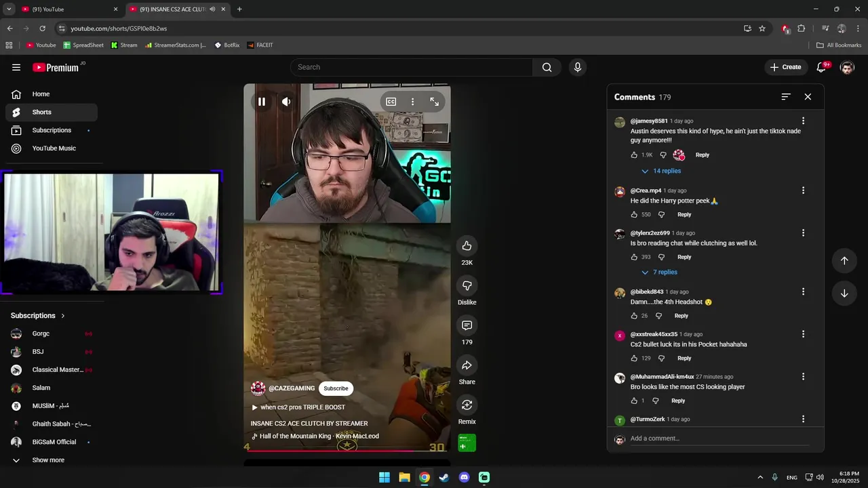Seek on the Short's red progress bar
Image resolution: width=868 pixels, height=488 pixels.
pos(347,450)
